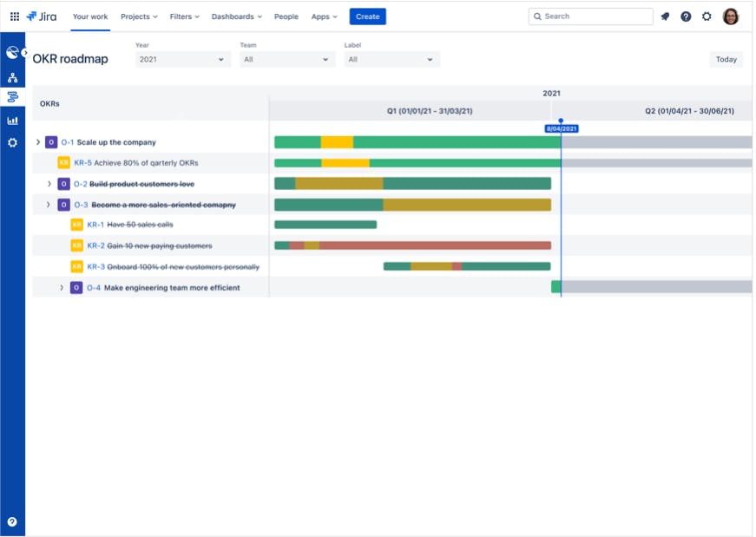Expand the O-3 sales-oriented company row

[49, 205]
